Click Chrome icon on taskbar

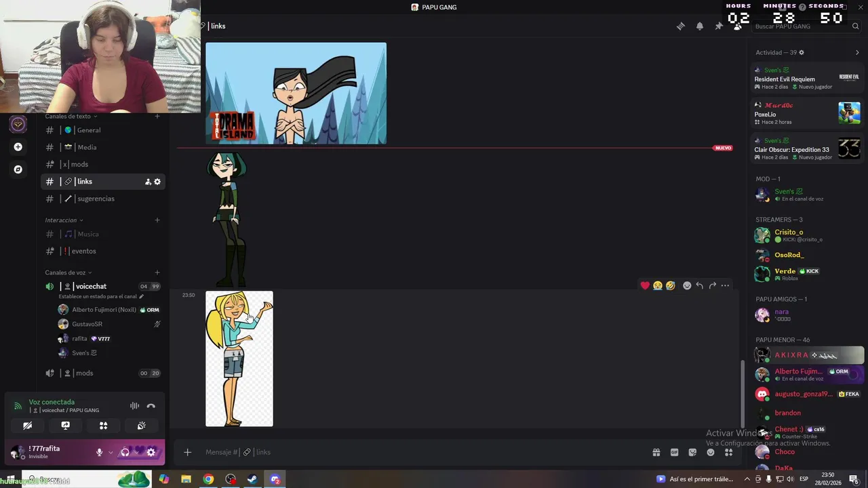(208, 479)
